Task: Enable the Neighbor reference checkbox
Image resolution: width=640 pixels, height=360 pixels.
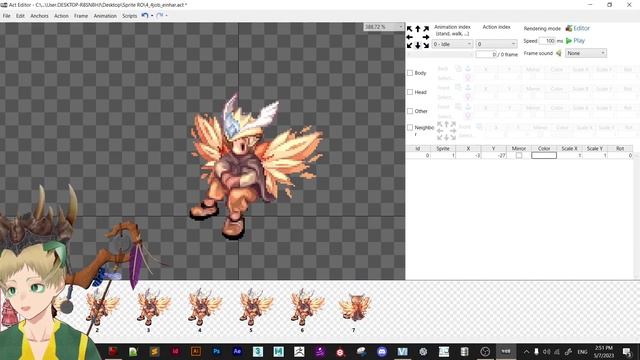Action: [x=410, y=127]
